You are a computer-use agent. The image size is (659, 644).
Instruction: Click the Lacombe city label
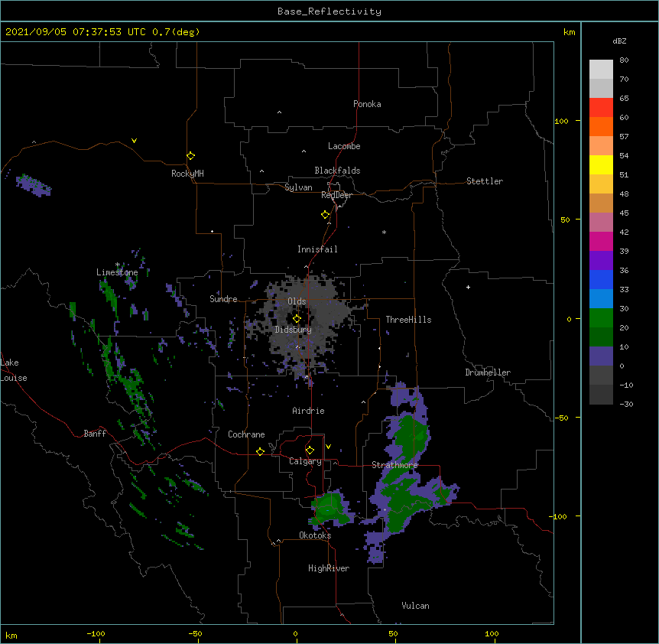click(344, 146)
